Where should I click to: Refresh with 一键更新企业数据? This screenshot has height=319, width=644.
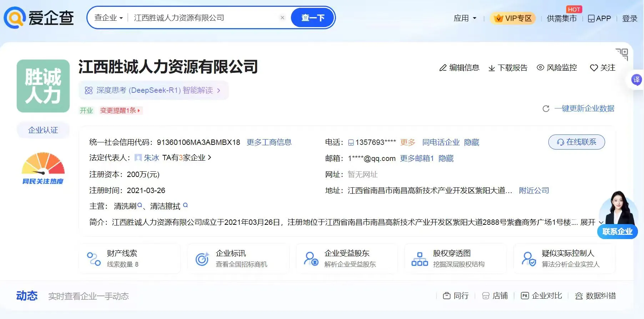[578, 108]
